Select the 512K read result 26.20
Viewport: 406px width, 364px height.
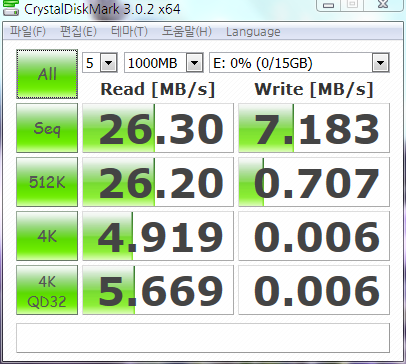tap(158, 182)
